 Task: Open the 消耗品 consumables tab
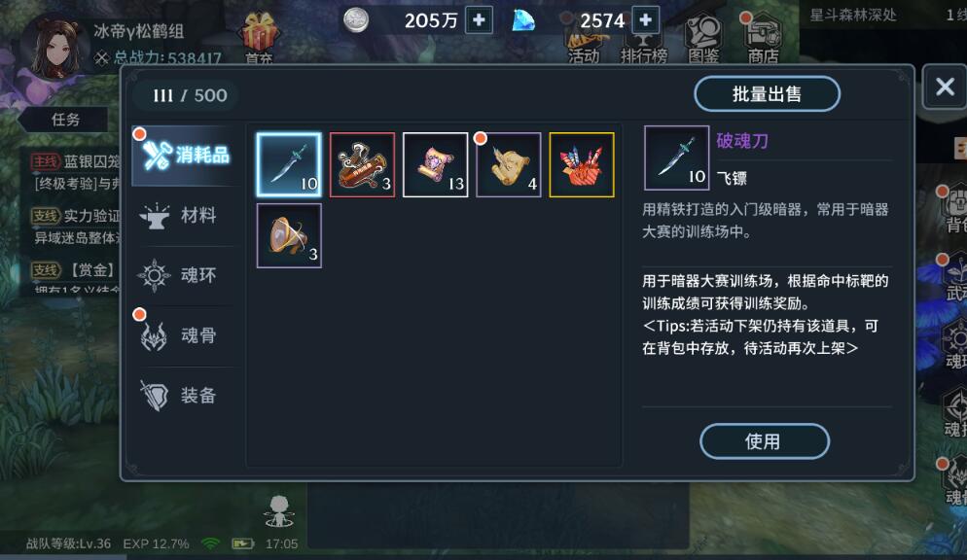[186, 156]
